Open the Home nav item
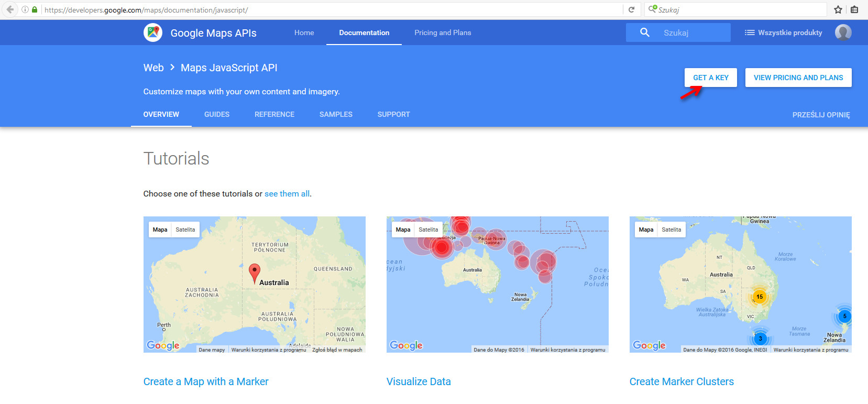868x404 pixels. (x=304, y=32)
